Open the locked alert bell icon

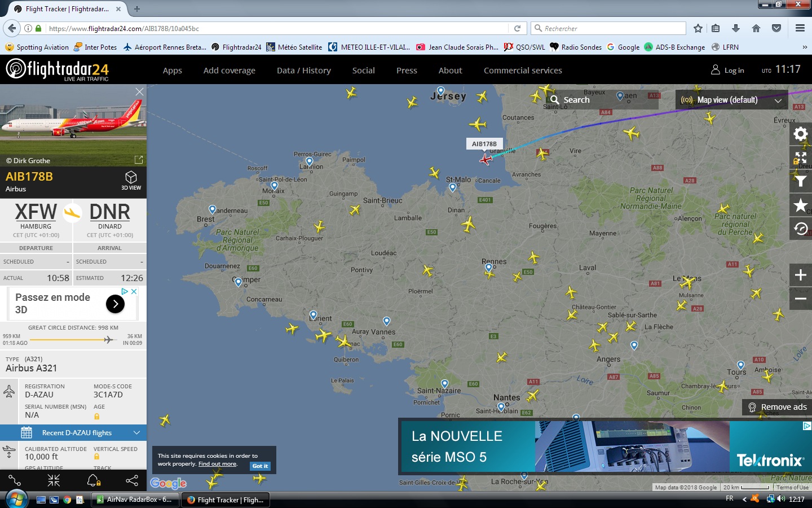pos(93,480)
